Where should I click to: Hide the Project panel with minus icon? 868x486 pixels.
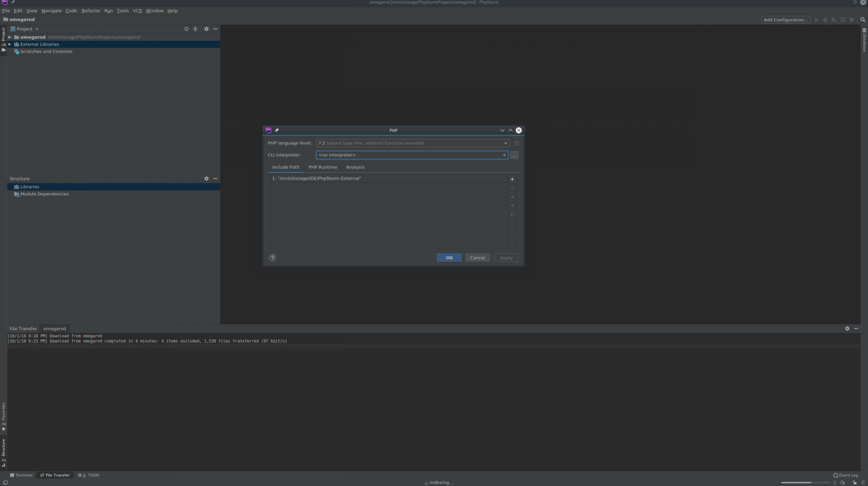pyautogui.click(x=215, y=29)
